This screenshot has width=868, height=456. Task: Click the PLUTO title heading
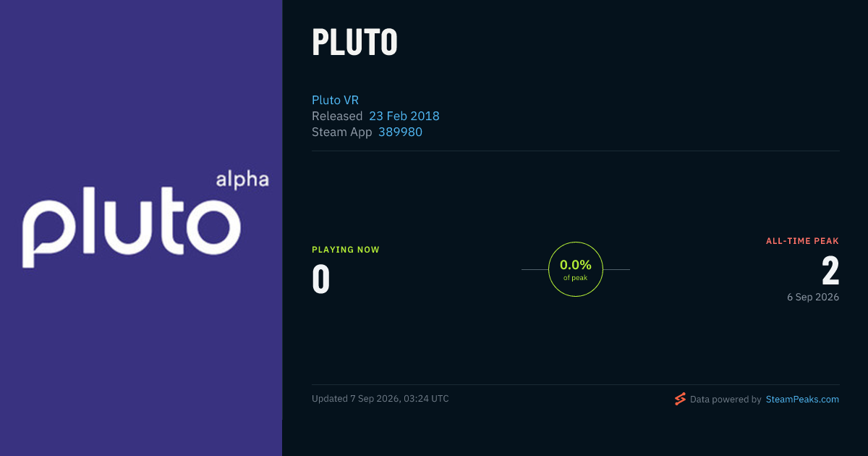click(x=354, y=43)
